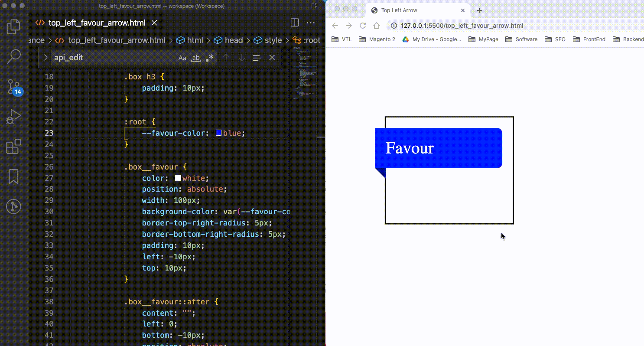644x346 pixels.
Task: Click line number 23 in gutter
Action: pyautogui.click(x=49, y=133)
